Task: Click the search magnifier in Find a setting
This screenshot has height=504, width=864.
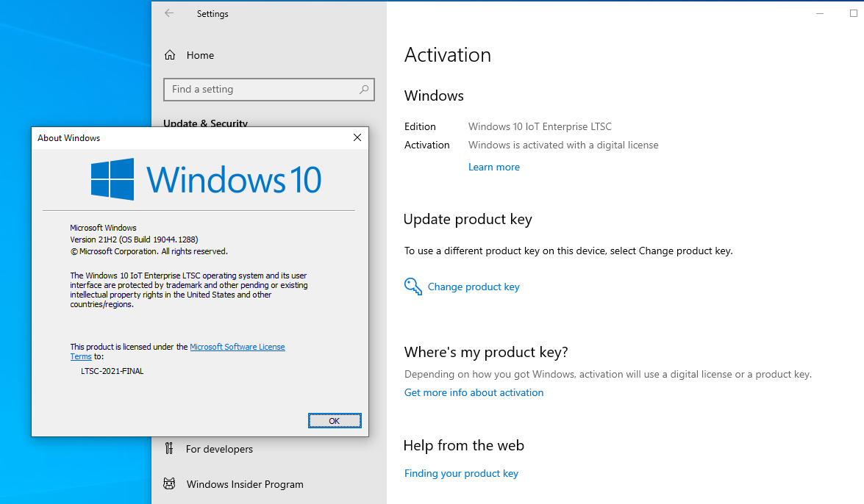Action: click(x=364, y=89)
